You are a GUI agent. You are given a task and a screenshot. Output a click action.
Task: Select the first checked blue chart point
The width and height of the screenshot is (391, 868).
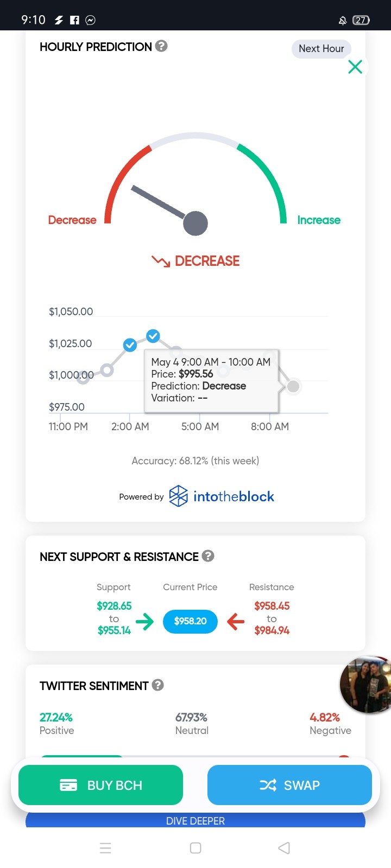tap(130, 345)
